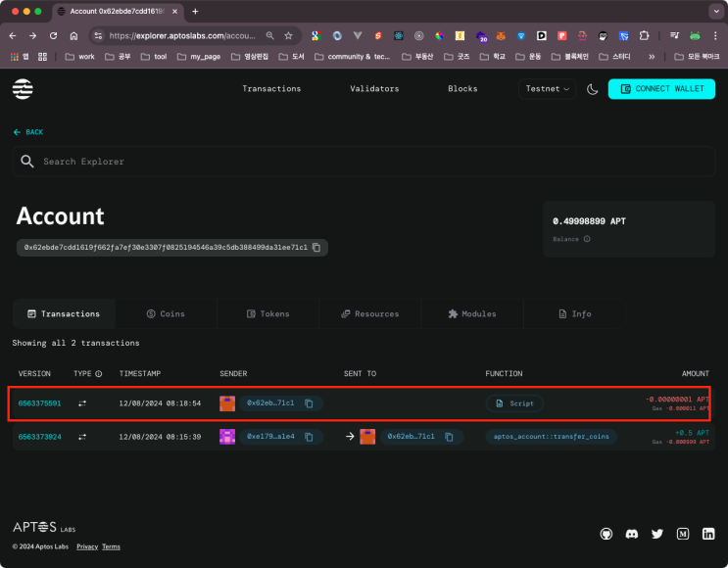Reload the page
Screen dimensions: 728x568
(53, 35)
